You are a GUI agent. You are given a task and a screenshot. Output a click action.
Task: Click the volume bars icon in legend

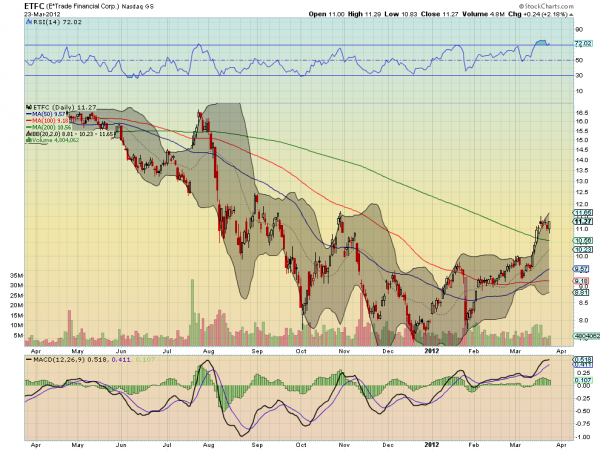[x=29, y=140]
